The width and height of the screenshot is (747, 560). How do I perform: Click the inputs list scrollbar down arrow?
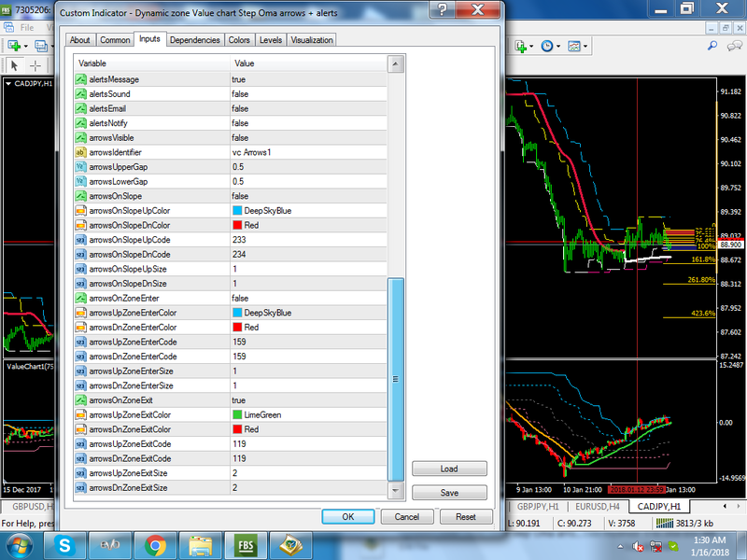coord(396,491)
